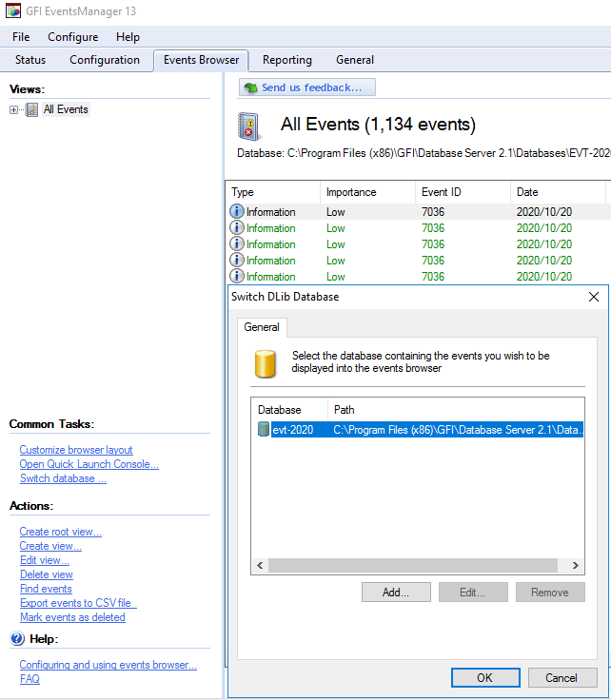
Task: Click the Add... button
Action: click(396, 592)
